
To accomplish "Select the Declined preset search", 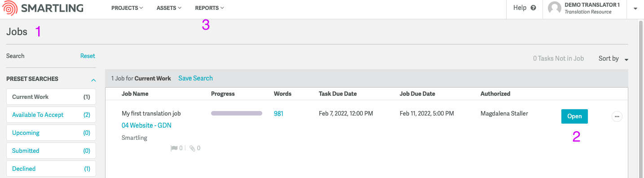I will 51,169.
